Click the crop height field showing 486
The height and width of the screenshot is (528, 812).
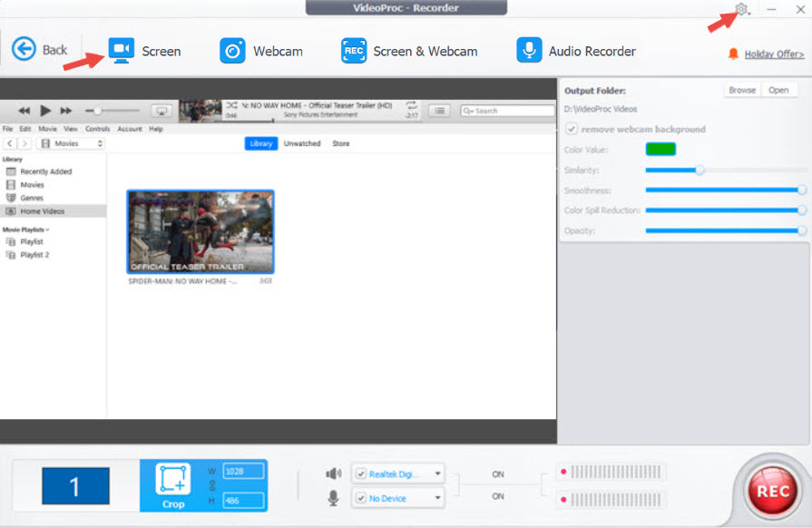point(243,501)
